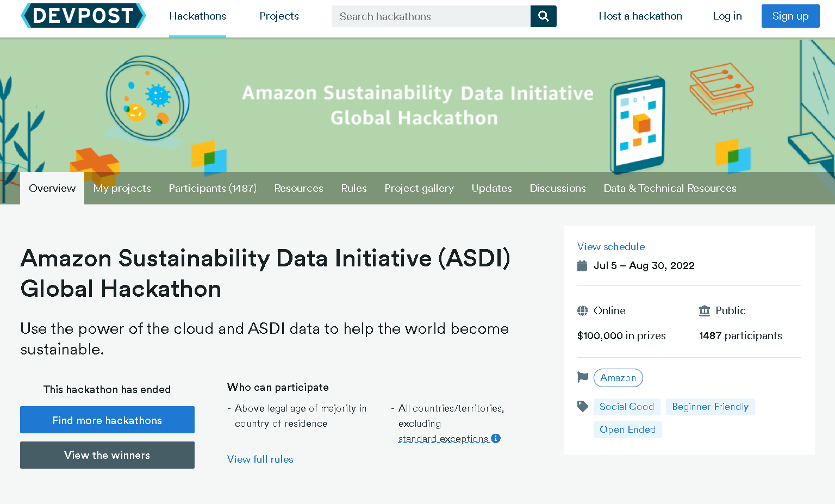Click "This hackathon has ended" text
The width and height of the screenshot is (835, 504).
pyautogui.click(x=107, y=389)
